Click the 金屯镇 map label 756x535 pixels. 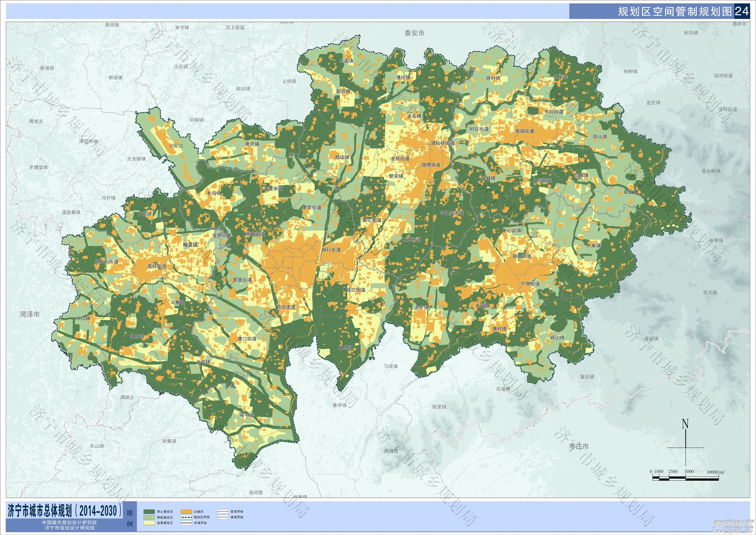pos(203,362)
